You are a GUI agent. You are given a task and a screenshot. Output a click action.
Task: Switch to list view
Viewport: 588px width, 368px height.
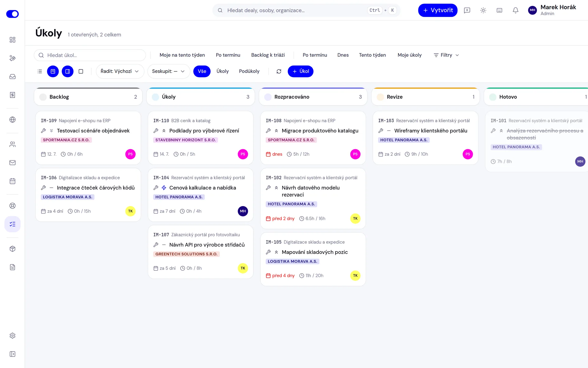click(40, 71)
